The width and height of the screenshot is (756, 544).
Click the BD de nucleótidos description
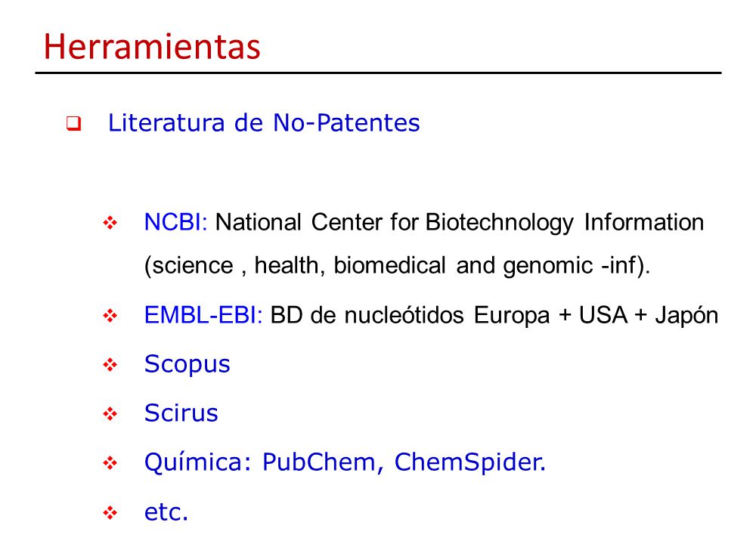494,316
